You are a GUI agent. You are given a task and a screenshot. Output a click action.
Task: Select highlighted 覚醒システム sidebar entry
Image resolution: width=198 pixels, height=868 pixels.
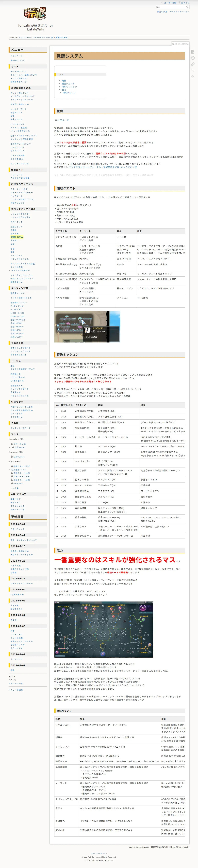17,237
